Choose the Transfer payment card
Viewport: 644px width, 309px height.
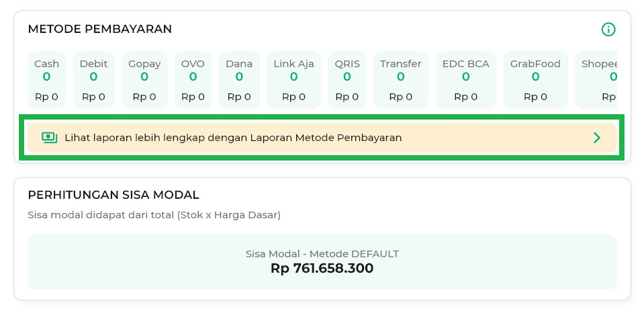pos(400,80)
